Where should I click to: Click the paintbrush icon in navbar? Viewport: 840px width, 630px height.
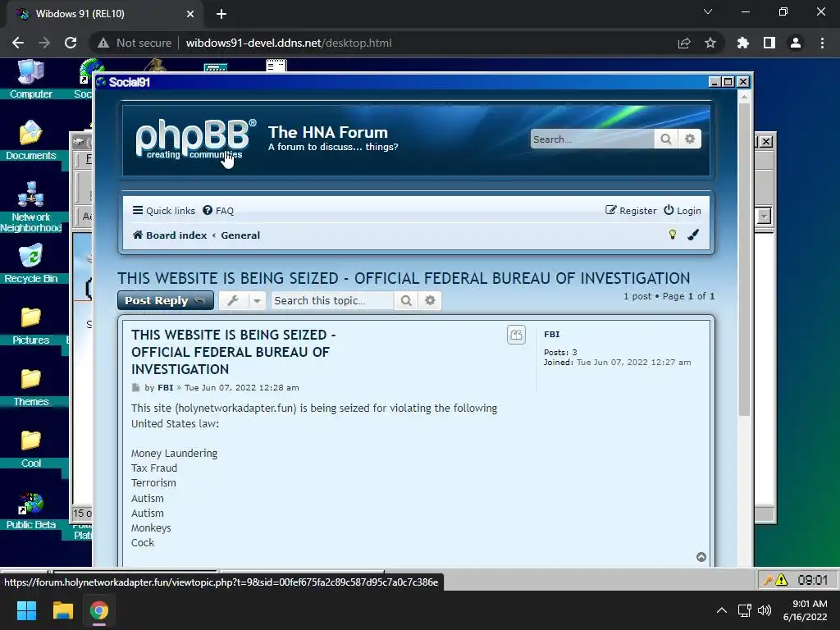pyautogui.click(x=693, y=235)
